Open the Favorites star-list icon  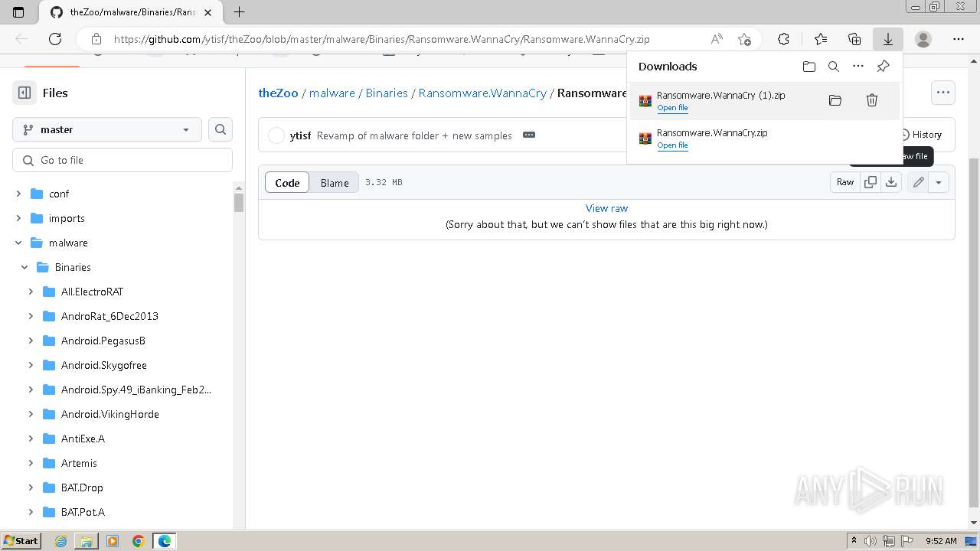pyautogui.click(x=821, y=39)
